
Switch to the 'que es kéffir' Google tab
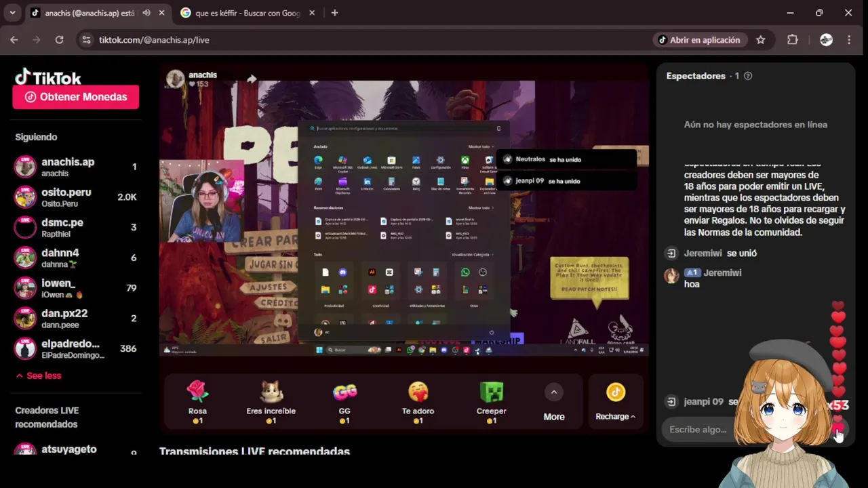tap(248, 13)
